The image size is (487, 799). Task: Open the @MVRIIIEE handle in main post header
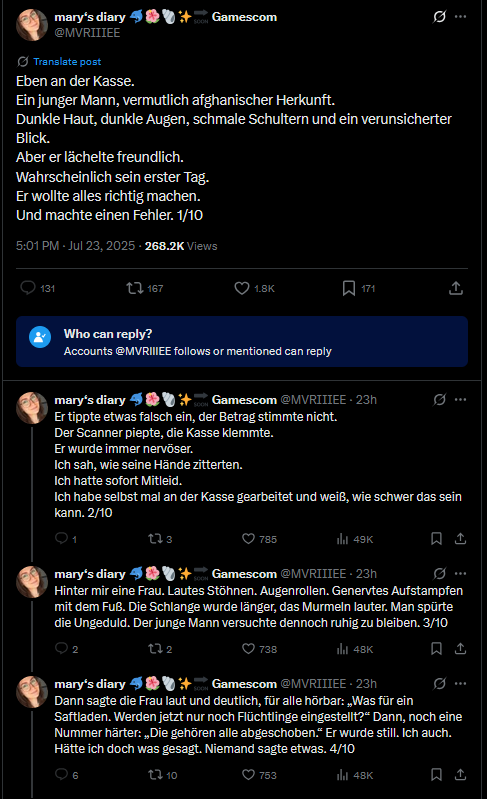87,33
